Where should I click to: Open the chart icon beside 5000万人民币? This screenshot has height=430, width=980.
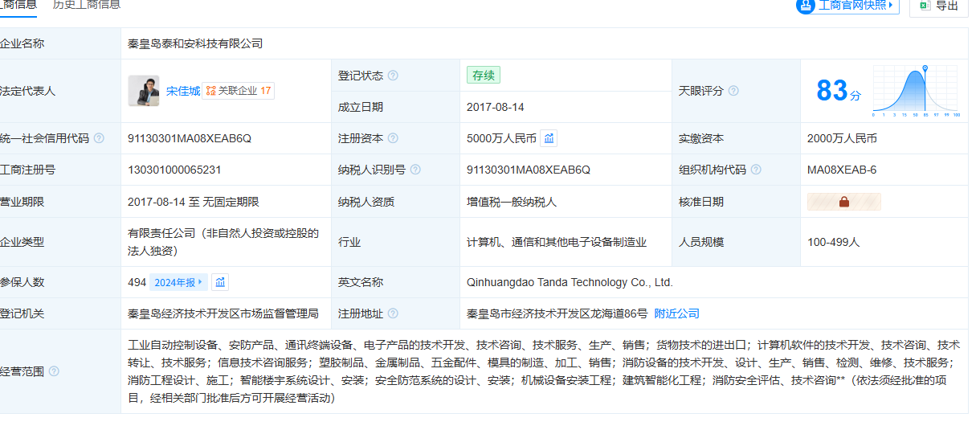pos(549,138)
